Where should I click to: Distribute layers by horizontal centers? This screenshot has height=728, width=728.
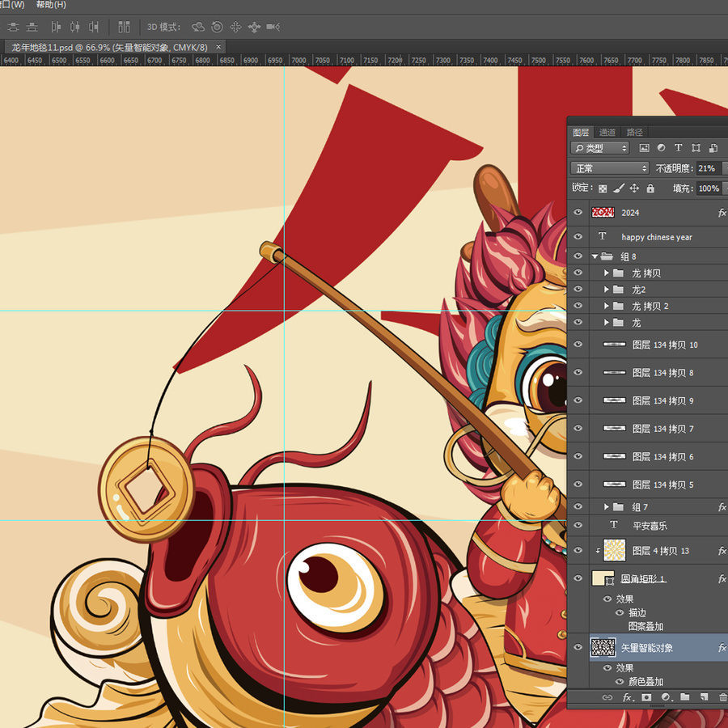[74, 27]
